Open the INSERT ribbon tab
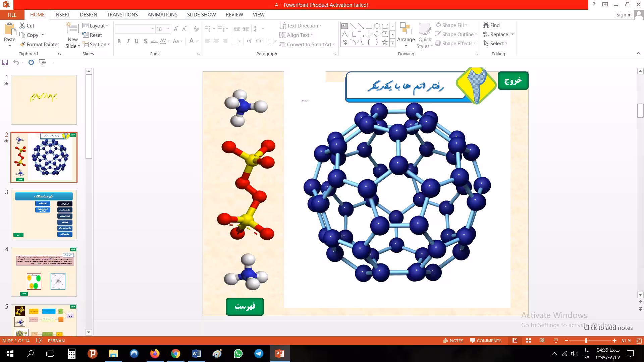Image resolution: width=644 pixels, height=362 pixels. 62,15
